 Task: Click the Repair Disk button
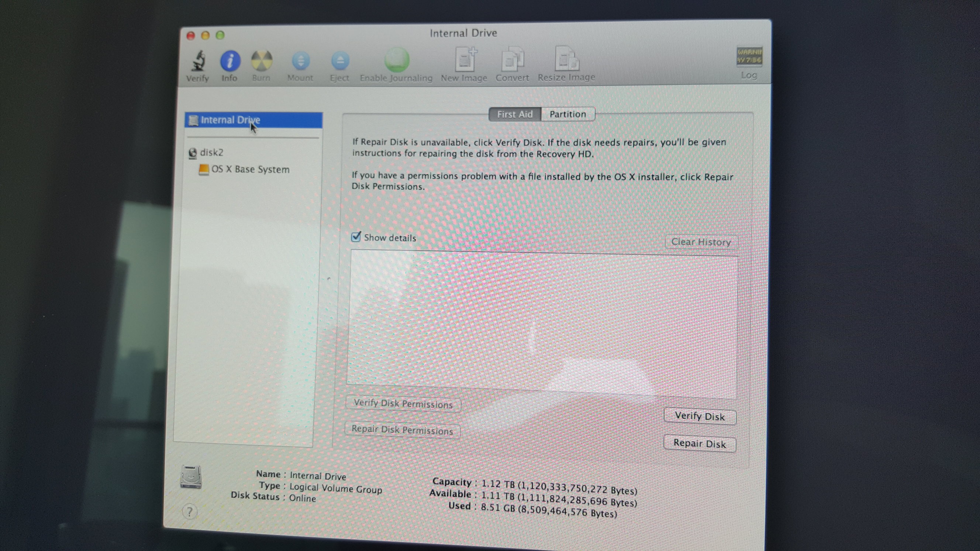(x=700, y=443)
